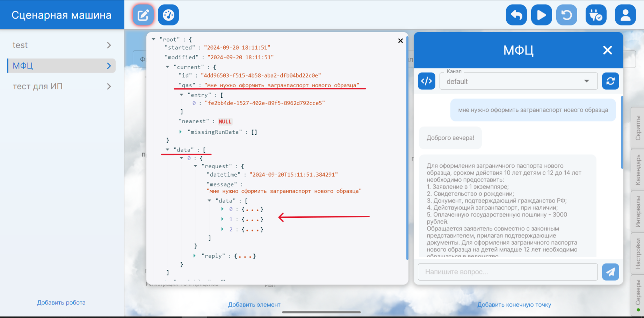
Task: Open the Канал default dropdown
Action: click(518, 81)
